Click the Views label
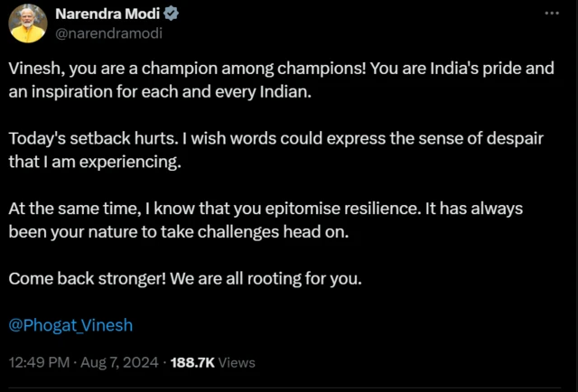 point(237,362)
